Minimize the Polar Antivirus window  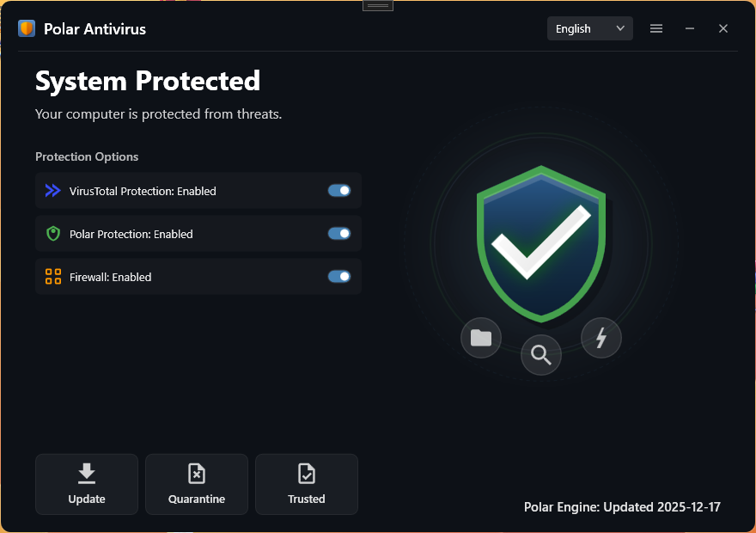(x=690, y=28)
